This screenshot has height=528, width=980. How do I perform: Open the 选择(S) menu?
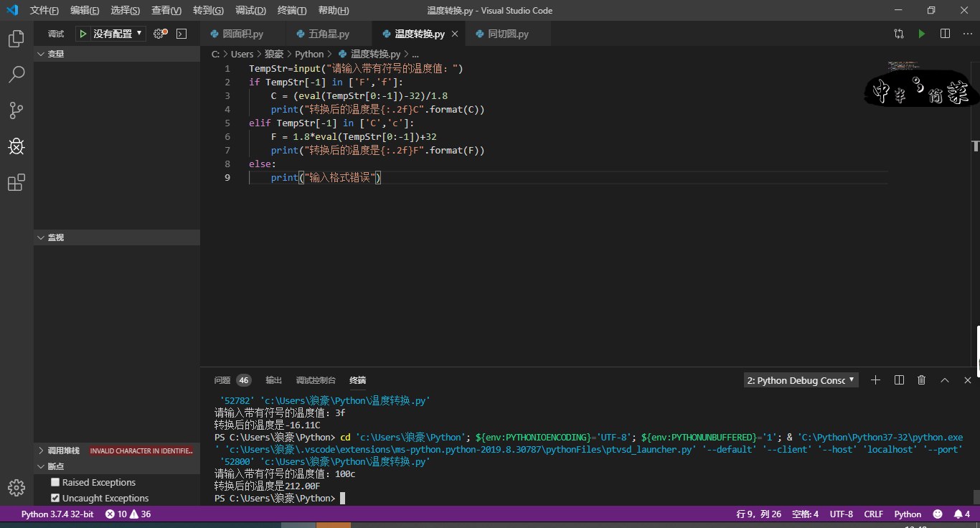point(126,10)
